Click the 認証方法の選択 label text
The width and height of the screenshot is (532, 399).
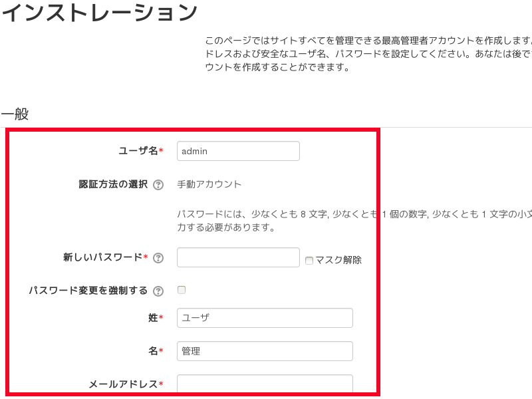point(113,184)
